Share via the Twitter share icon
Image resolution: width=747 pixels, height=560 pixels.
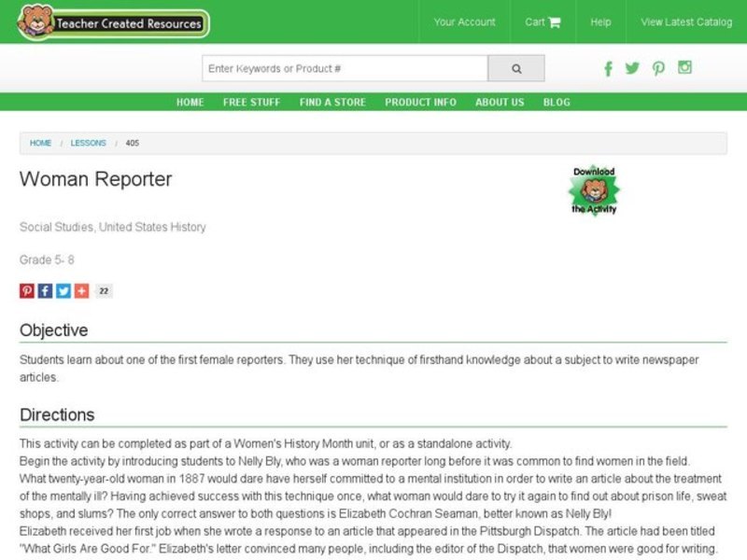(x=64, y=290)
